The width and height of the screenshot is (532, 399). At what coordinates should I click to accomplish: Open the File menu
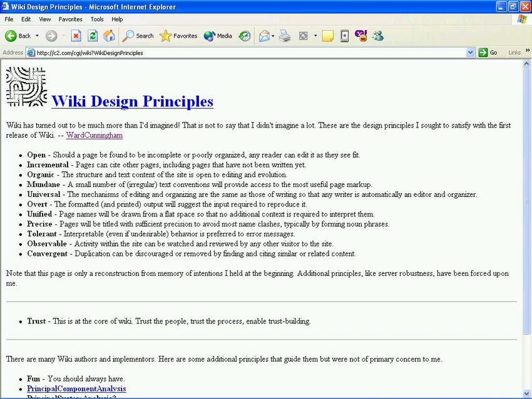[x=9, y=19]
